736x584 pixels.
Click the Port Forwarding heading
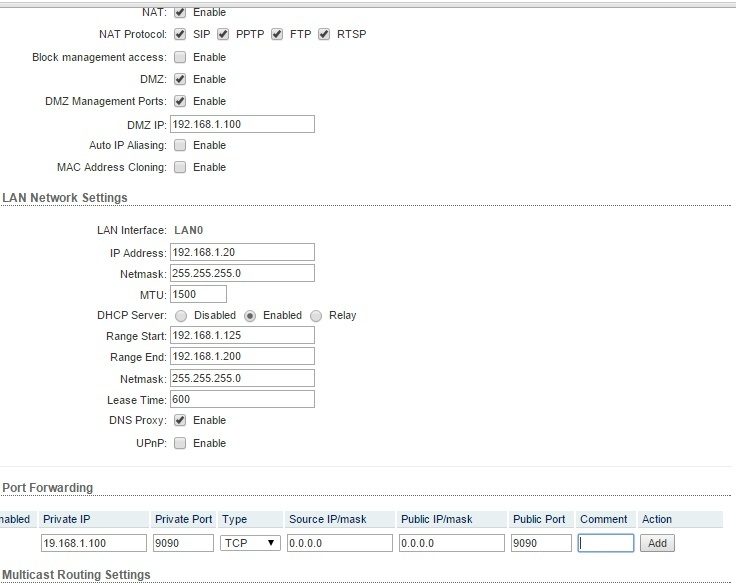(48, 488)
